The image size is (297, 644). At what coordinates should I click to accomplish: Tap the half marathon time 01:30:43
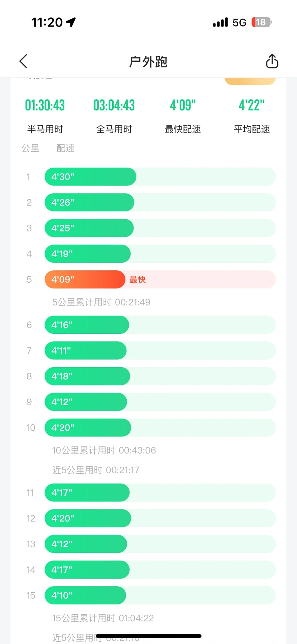point(45,105)
